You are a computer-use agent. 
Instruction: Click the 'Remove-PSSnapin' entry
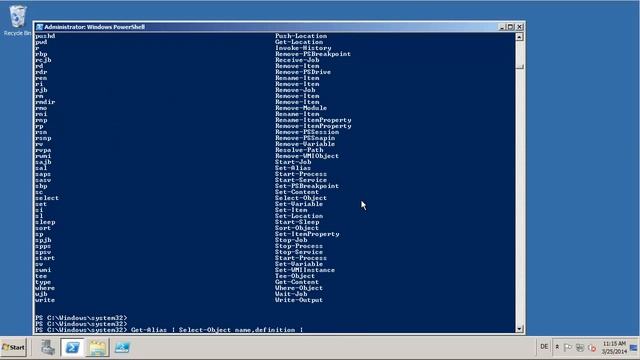coord(305,138)
